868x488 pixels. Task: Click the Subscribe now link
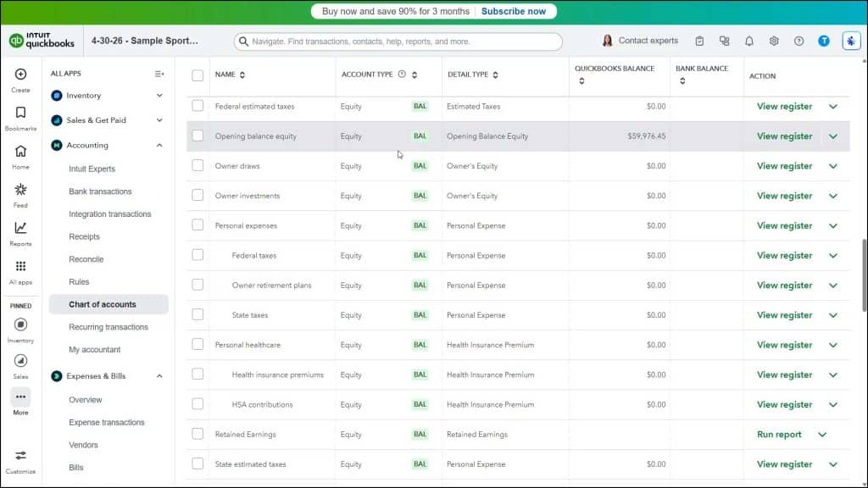513,11
